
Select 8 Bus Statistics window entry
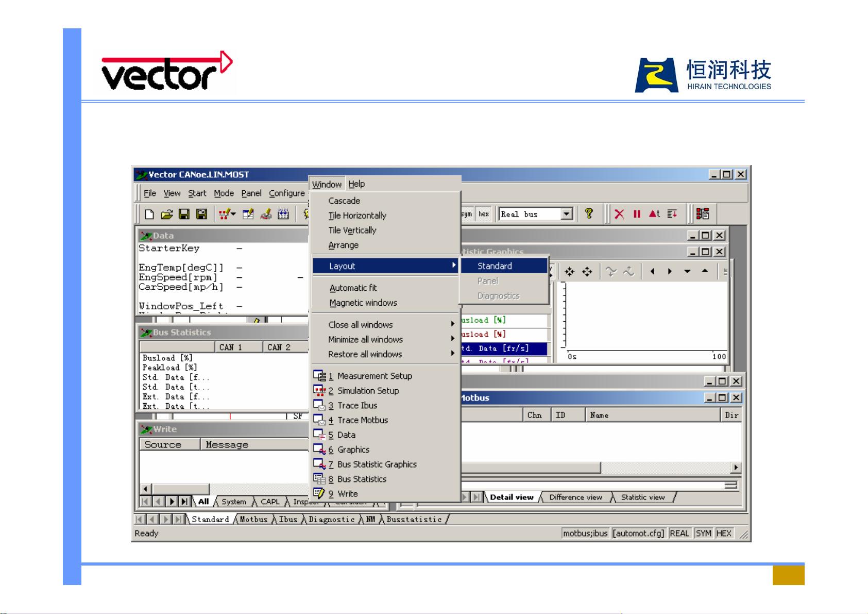385,479
